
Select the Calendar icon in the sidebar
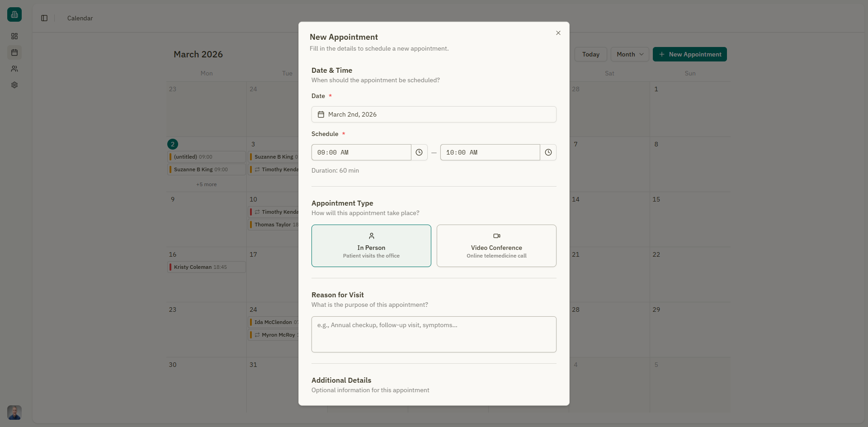pos(14,52)
